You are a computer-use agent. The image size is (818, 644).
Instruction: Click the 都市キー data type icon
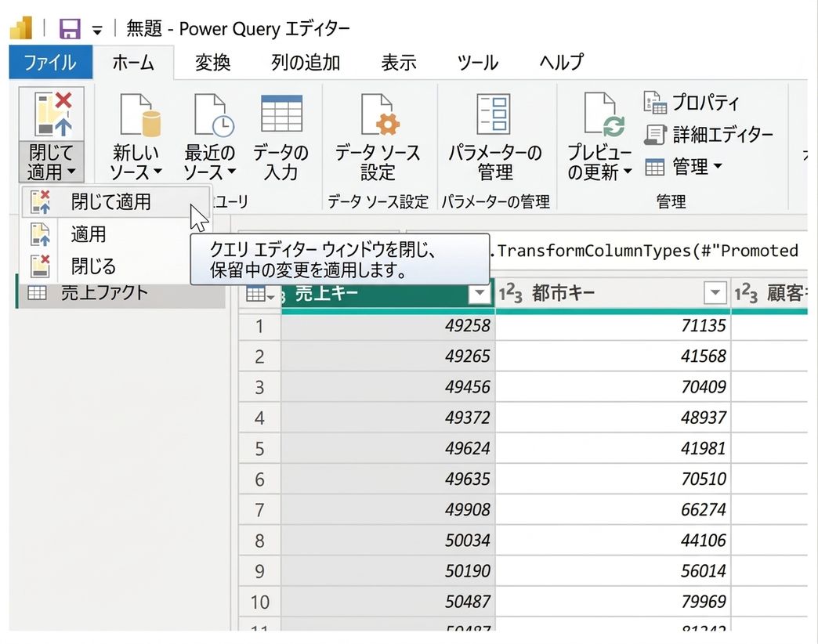(x=510, y=294)
